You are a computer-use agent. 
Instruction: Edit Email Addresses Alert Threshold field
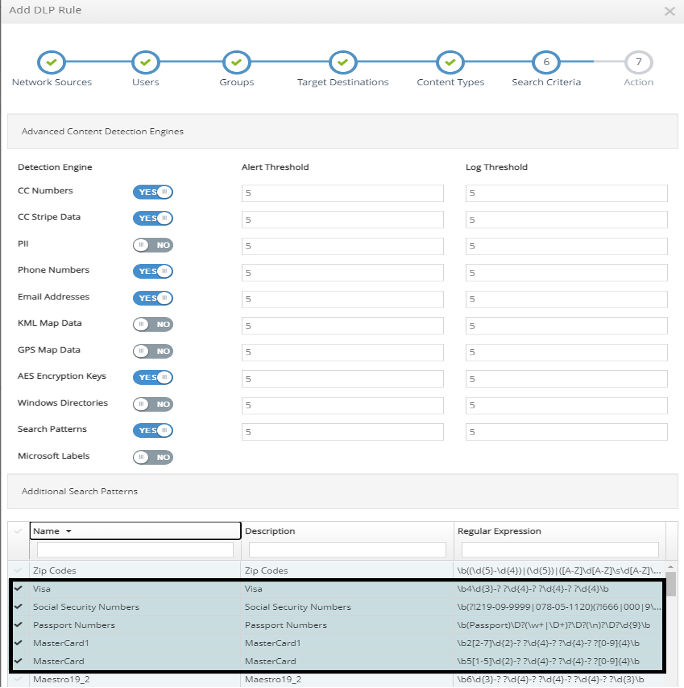point(343,299)
